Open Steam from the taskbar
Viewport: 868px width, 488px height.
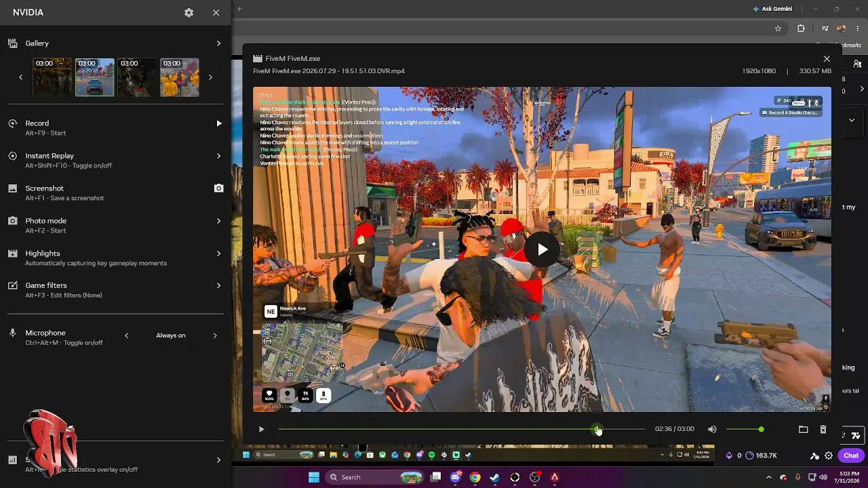(495, 477)
